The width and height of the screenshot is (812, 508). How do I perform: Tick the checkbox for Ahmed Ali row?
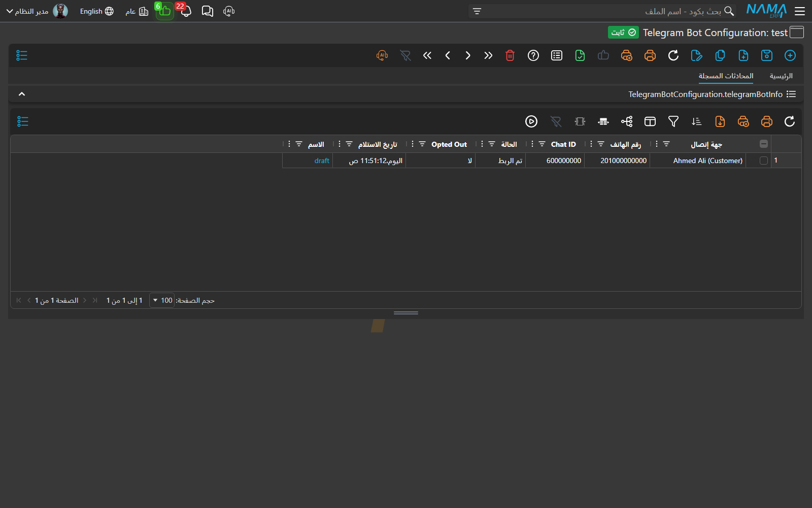point(764,161)
